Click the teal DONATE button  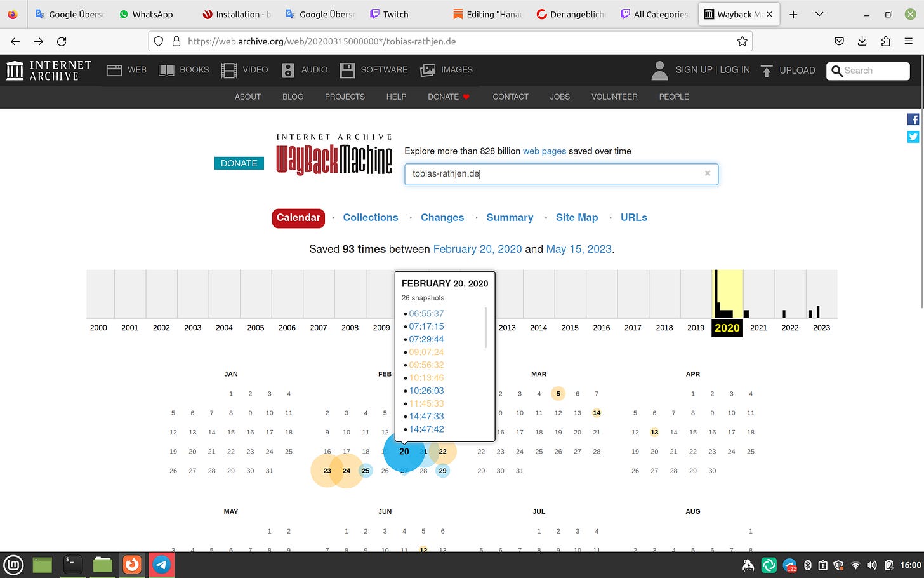(x=239, y=163)
